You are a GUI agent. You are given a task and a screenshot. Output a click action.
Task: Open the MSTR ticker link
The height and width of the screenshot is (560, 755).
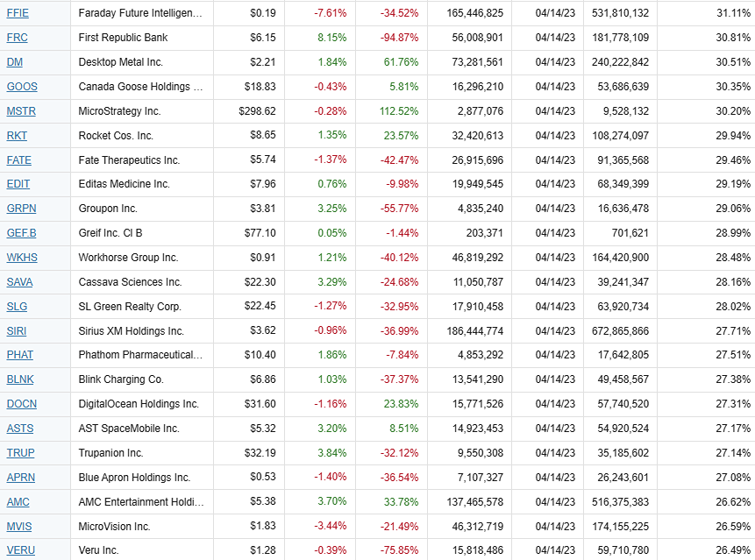(x=21, y=111)
